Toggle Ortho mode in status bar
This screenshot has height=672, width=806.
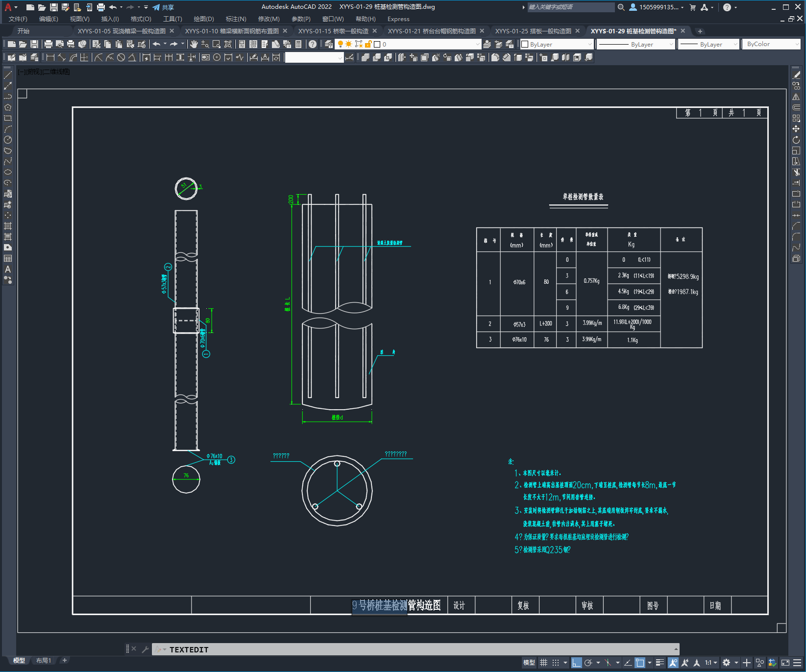point(577,663)
